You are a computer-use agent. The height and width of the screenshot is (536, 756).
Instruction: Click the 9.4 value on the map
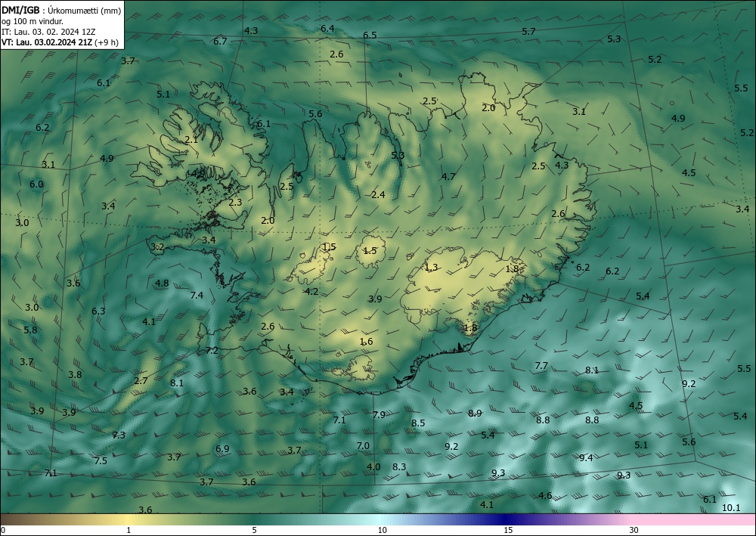[586, 457]
